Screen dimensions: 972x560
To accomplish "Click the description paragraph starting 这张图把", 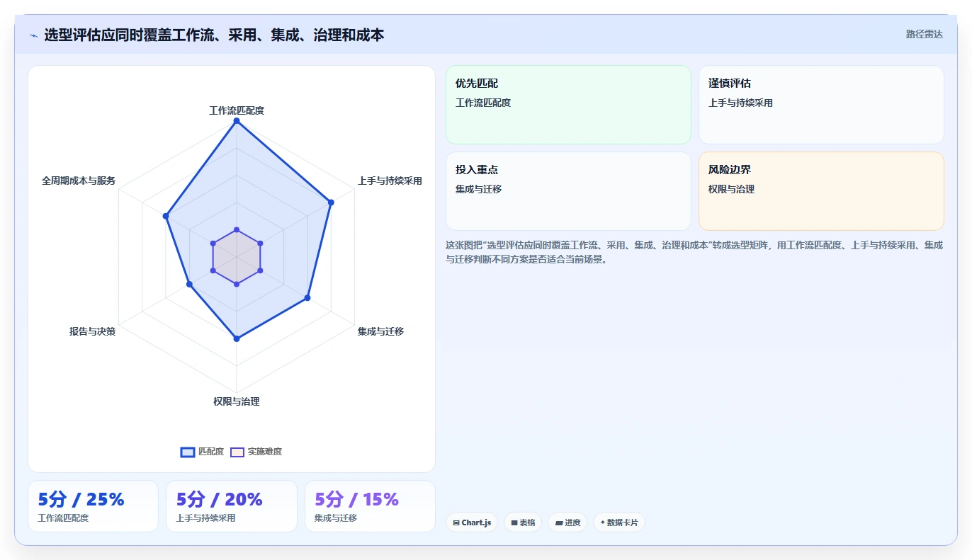I will click(x=694, y=252).
